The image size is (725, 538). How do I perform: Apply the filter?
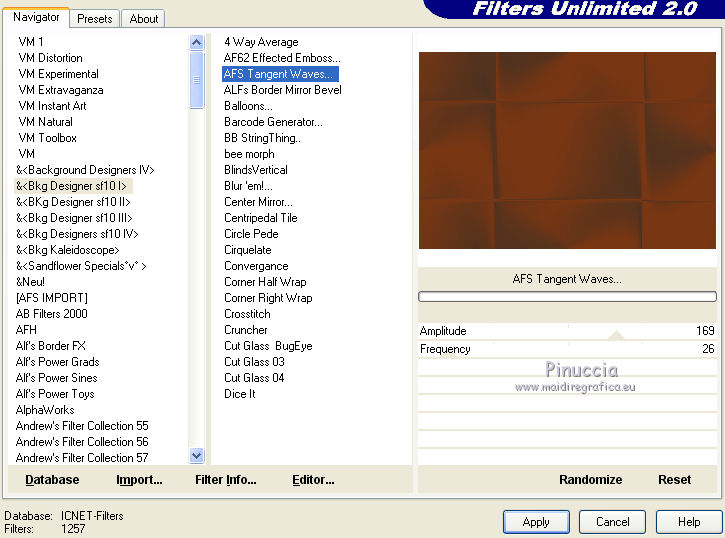536,522
